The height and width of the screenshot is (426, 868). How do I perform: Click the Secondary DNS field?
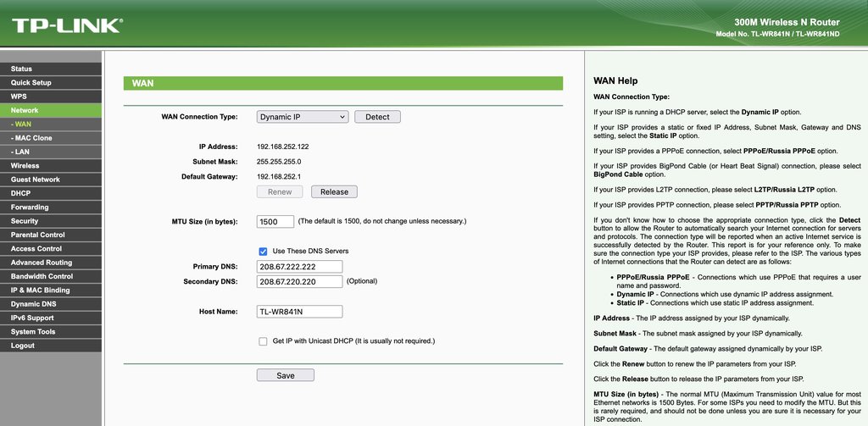coord(299,282)
